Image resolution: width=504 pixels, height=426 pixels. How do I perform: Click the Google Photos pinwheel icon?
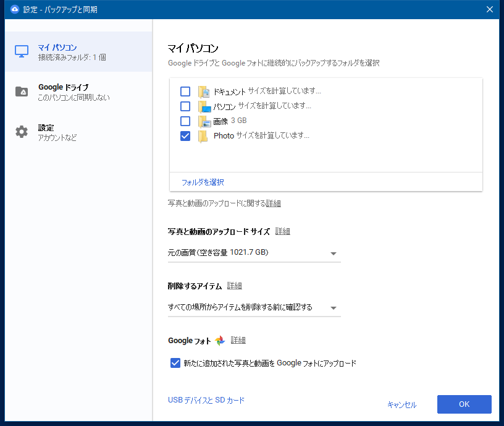pyautogui.click(x=220, y=341)
